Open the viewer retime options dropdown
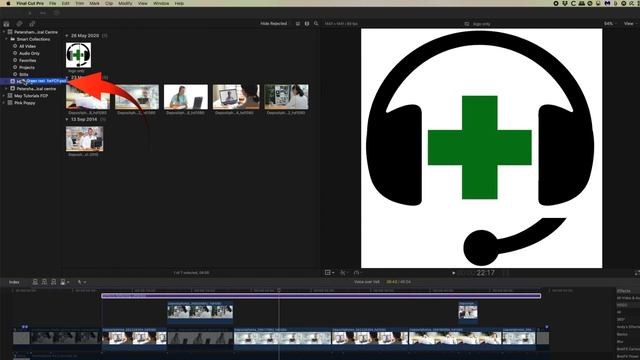Image resolution: width=640 pixels, height=360 pixels. (x=357, y=273)
